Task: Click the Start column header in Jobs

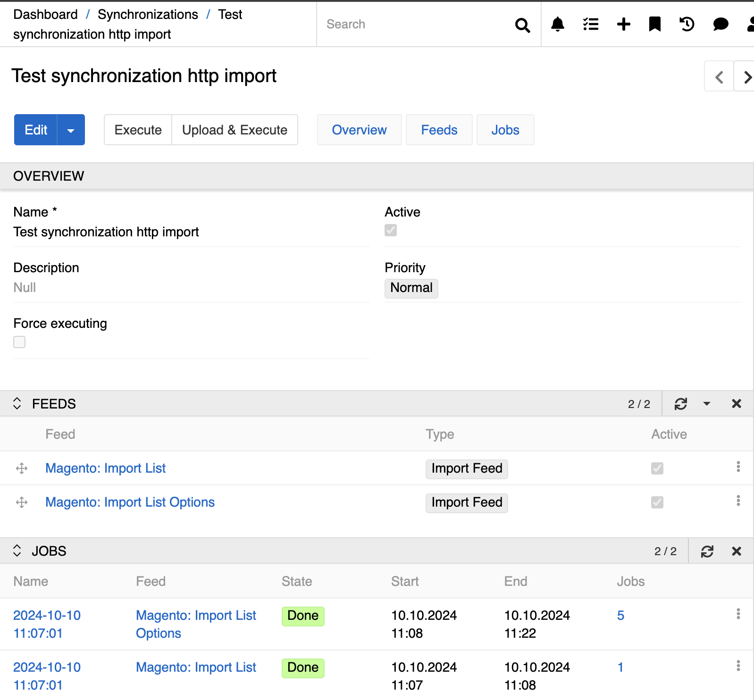Action: 405,582
